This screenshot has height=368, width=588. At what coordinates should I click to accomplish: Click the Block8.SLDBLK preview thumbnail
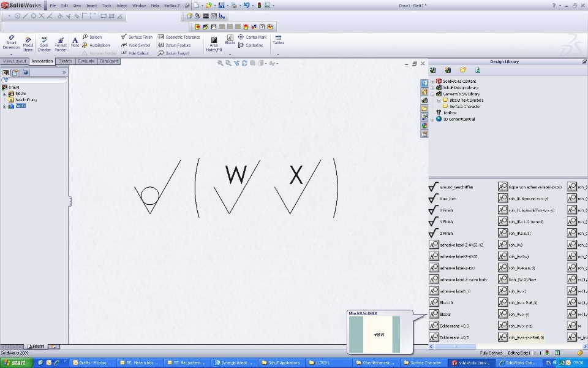[x=374, y=334]
